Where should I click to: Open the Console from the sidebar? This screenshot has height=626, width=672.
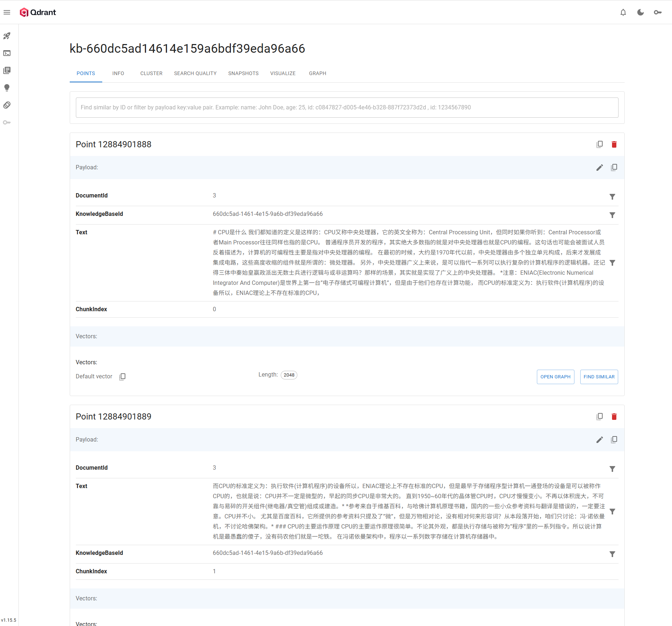(7, 53)
